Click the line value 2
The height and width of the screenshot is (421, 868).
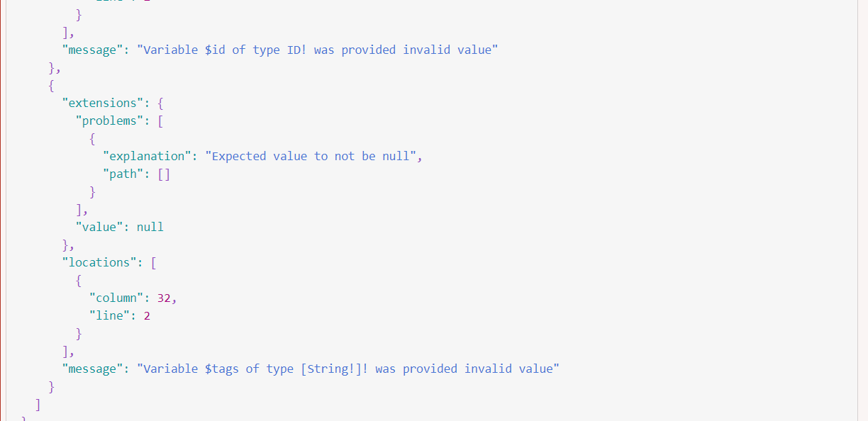click(x=147, y=315)
